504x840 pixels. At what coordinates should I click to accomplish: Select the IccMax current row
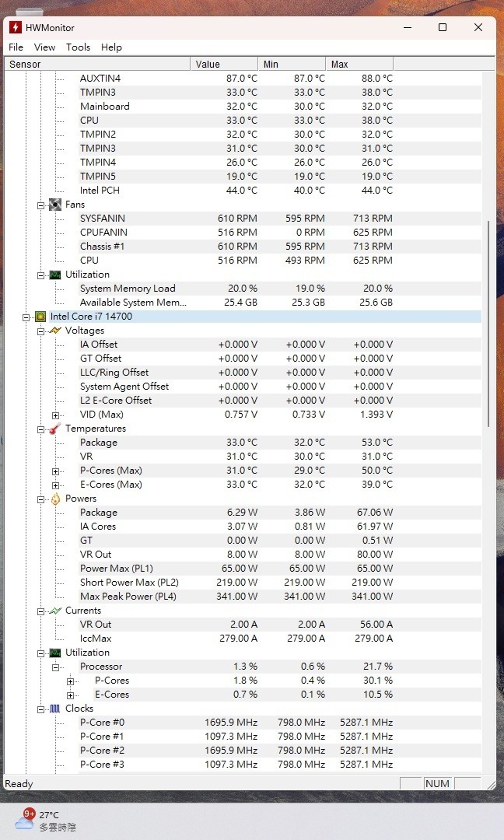click(280, 638)
